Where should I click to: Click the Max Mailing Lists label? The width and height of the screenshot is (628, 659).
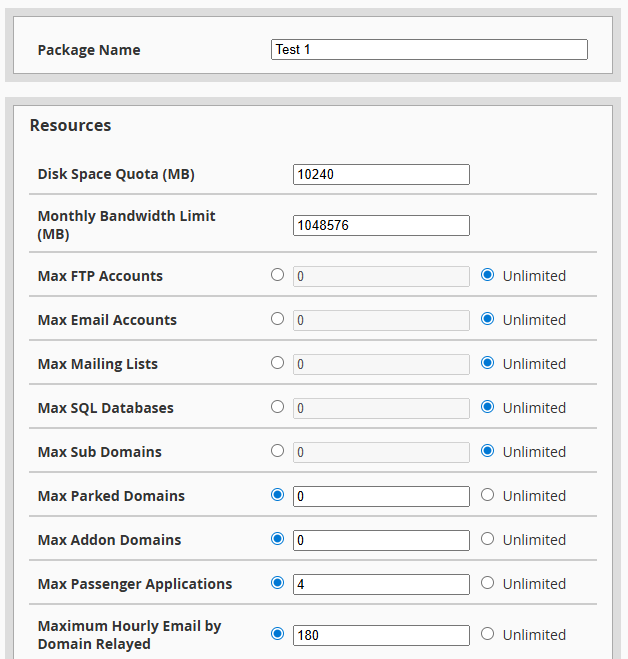[x=98, y=364]
